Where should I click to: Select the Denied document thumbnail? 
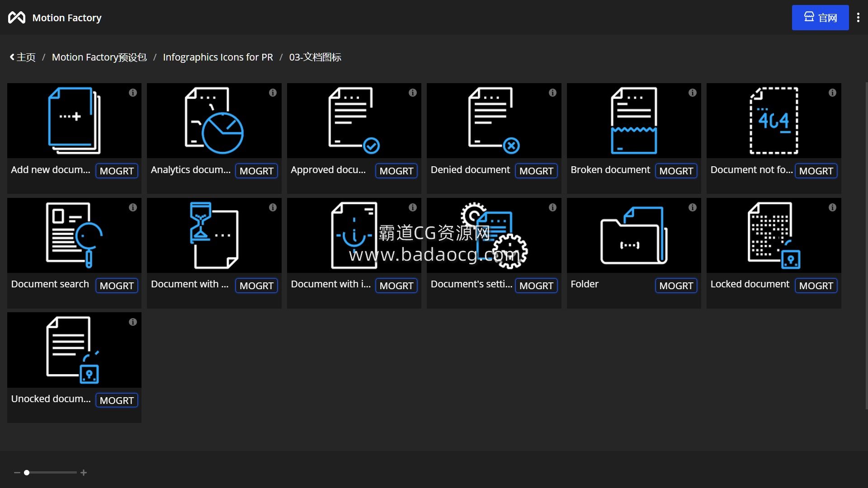[x=494, y=121]
